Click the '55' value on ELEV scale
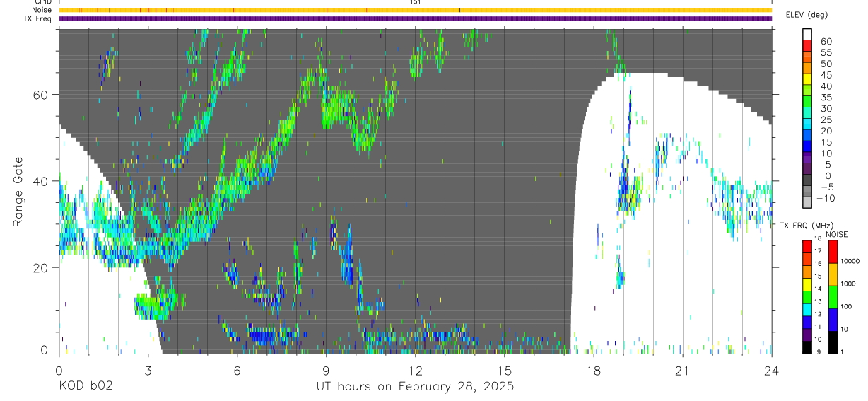Viewport: 868px width, 401px height. (826, 53)
